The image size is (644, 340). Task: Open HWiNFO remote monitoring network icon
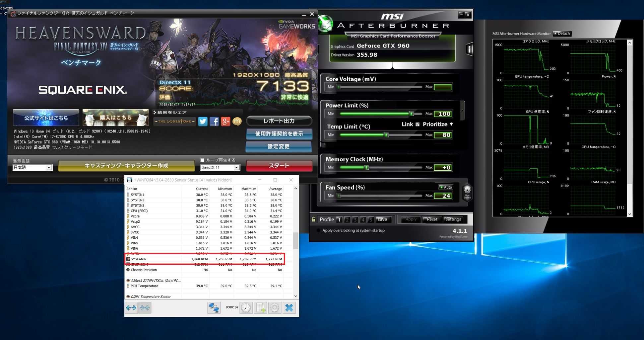(214, 308)
